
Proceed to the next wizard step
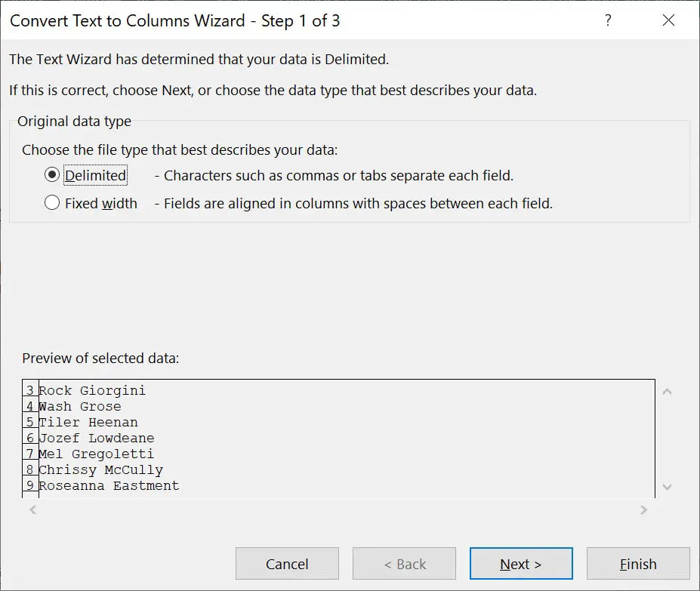coord(520,563)
